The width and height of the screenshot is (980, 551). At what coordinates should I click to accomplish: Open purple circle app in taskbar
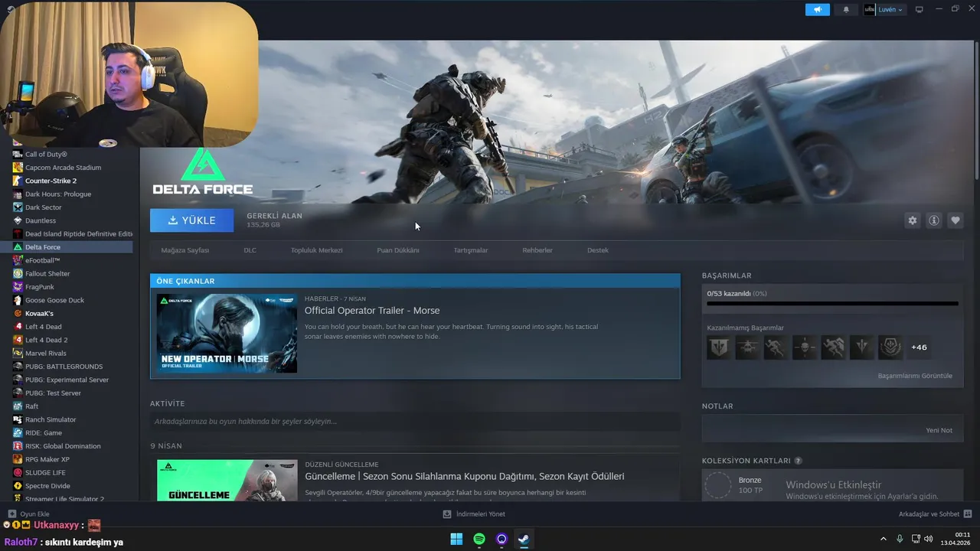point(501,540)
